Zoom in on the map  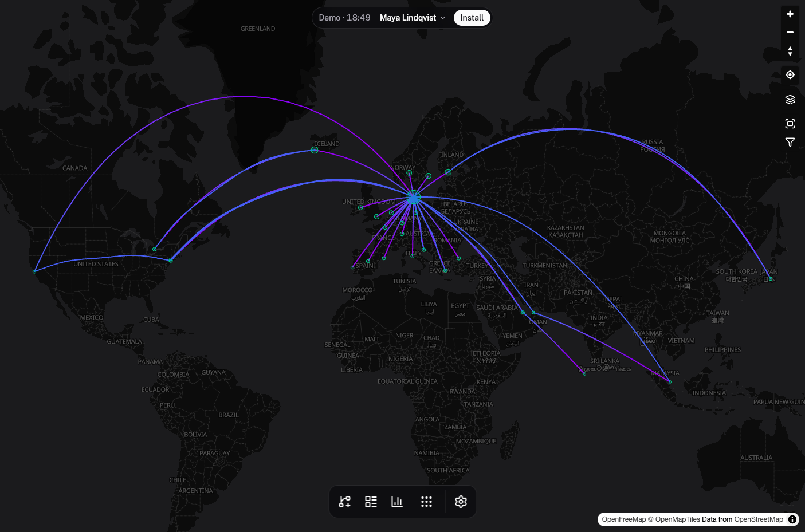point(790,14)
